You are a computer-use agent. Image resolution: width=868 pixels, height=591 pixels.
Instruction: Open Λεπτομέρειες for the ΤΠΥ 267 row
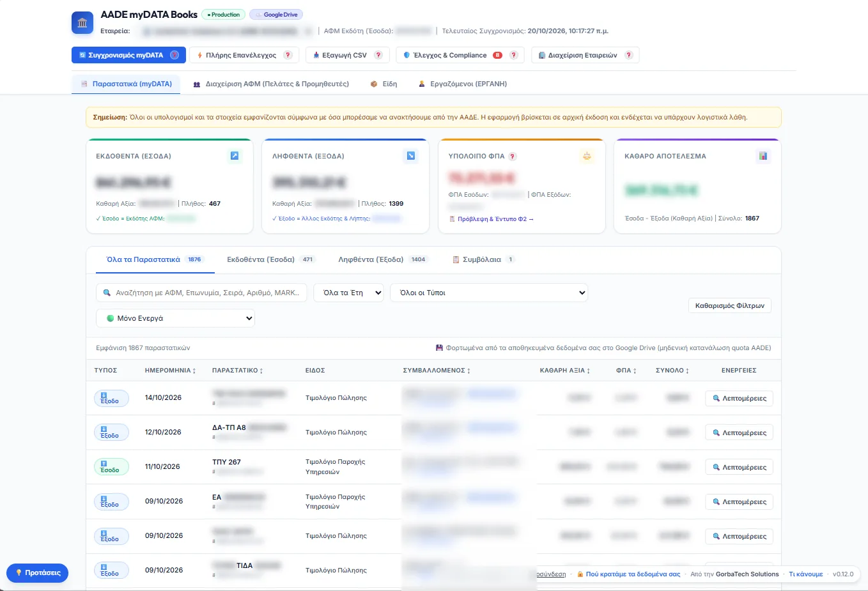(x=739, y=467)
